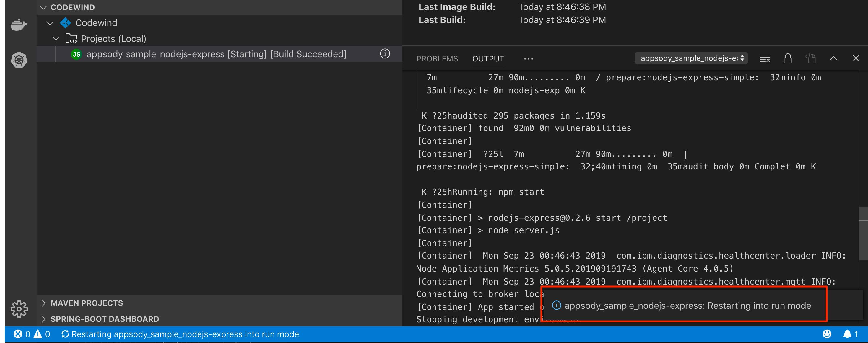Click the errors count in status bar
Screen dimensions: 868x343
tap(22, 334)
